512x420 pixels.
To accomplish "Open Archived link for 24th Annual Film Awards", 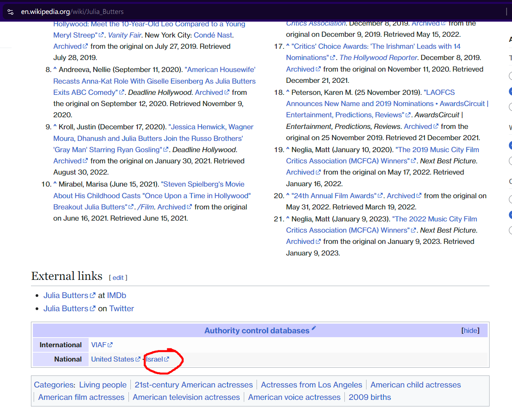I will coord(401,196).
